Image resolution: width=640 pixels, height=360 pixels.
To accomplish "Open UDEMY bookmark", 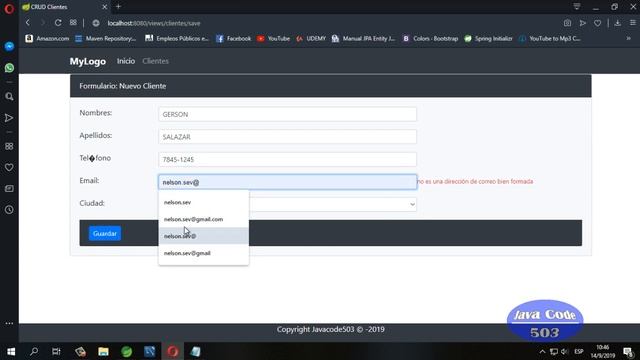I will [x=311, y=38].
